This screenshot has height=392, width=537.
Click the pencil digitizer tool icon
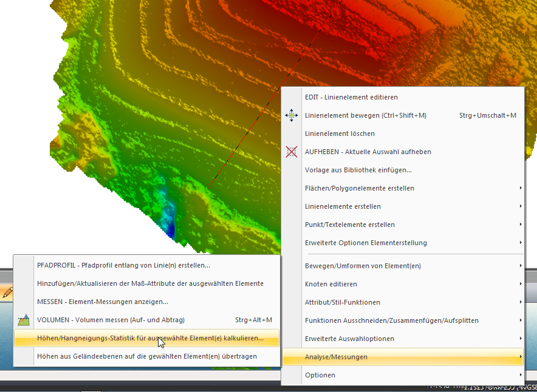pos(7,292)
